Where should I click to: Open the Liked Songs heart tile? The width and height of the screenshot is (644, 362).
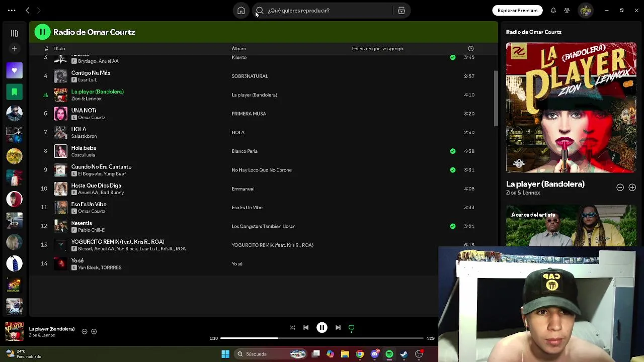(14, 70)
